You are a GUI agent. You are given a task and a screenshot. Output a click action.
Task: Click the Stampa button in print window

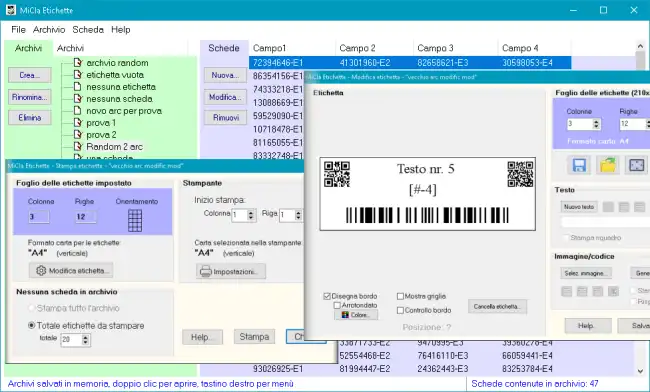click(x=254, y=337)
